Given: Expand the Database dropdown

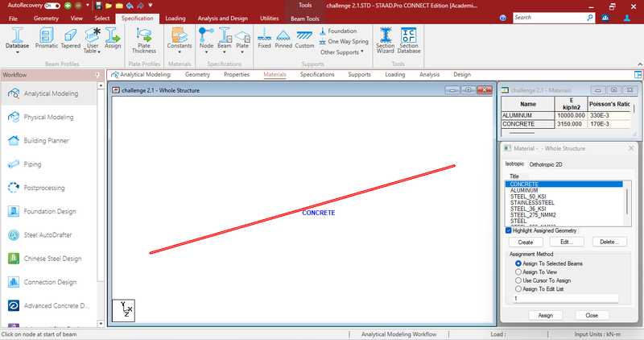Looking at the screenshot, I should 17,52.
